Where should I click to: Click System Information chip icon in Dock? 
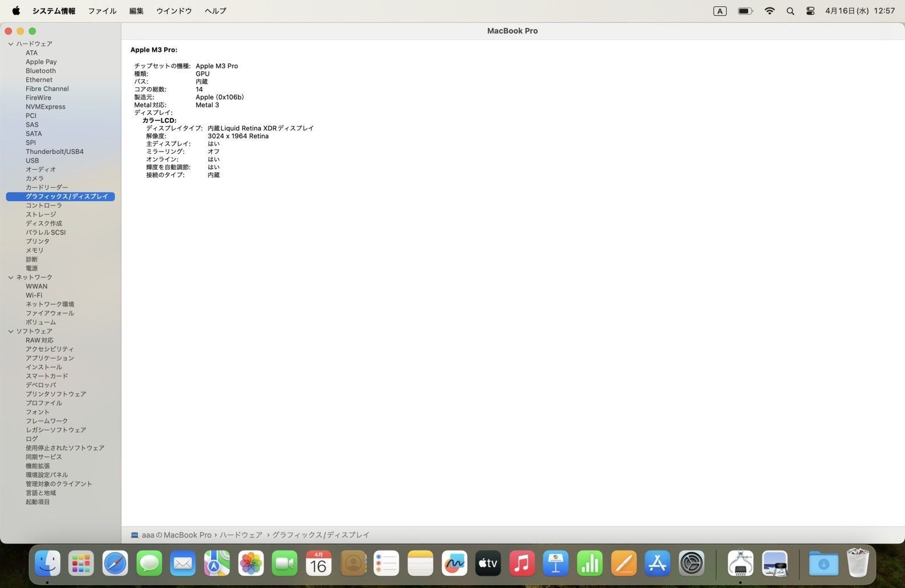(x=740, y=563)
